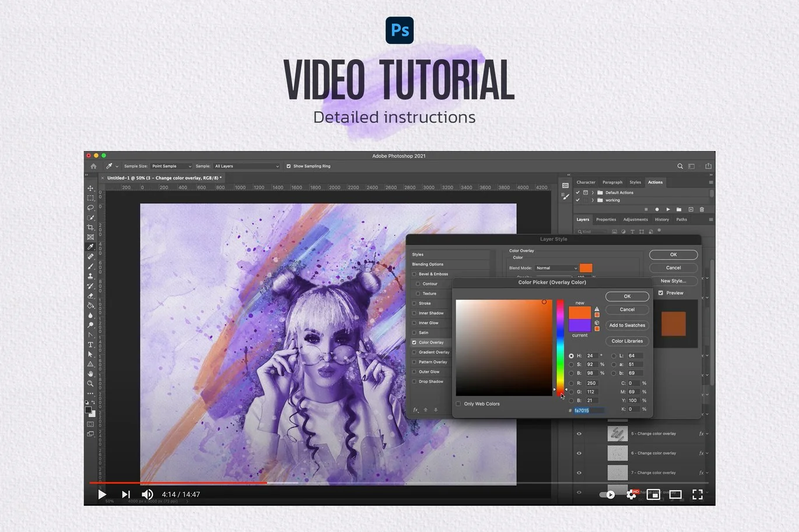The height and width of the screenshot is (532, 799).
Task: Select the Clone Stamp tool
Action: (x=90, y=276)
